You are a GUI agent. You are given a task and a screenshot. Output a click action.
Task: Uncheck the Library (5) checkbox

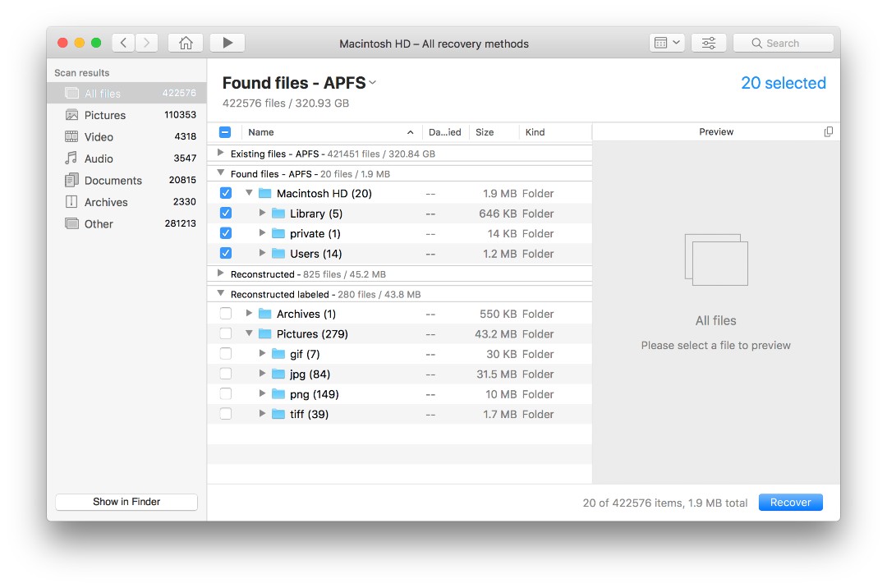(226, 214)
